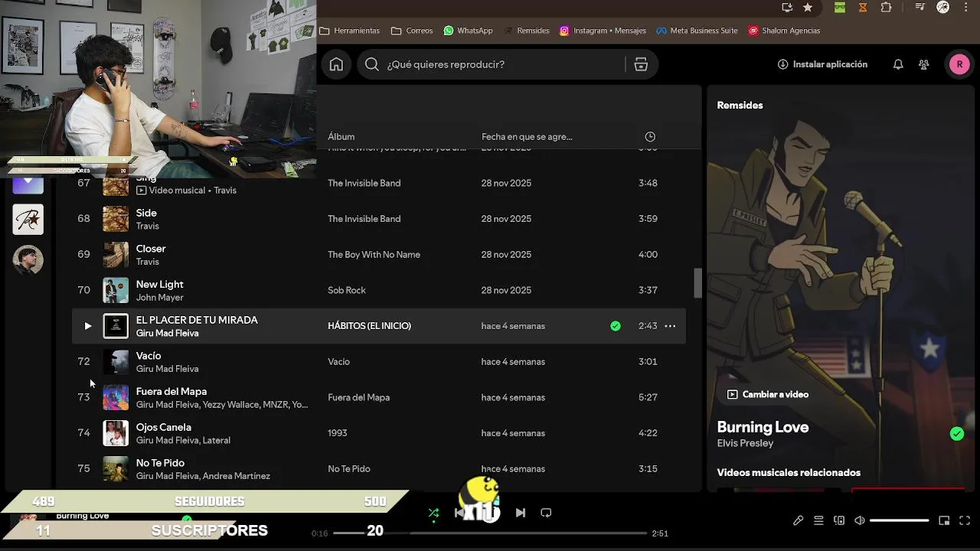Open more options for EL PLACER DE TU MIRADA
Viewport: 980px width, 551px height.
[670, 326]
